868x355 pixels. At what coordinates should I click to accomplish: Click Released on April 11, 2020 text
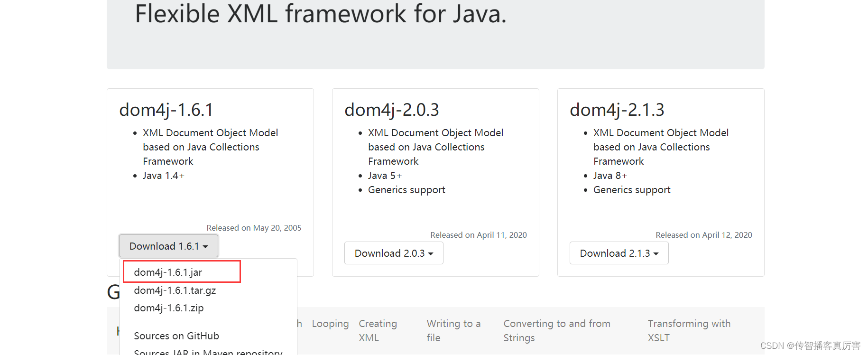[x=479, y=235]
